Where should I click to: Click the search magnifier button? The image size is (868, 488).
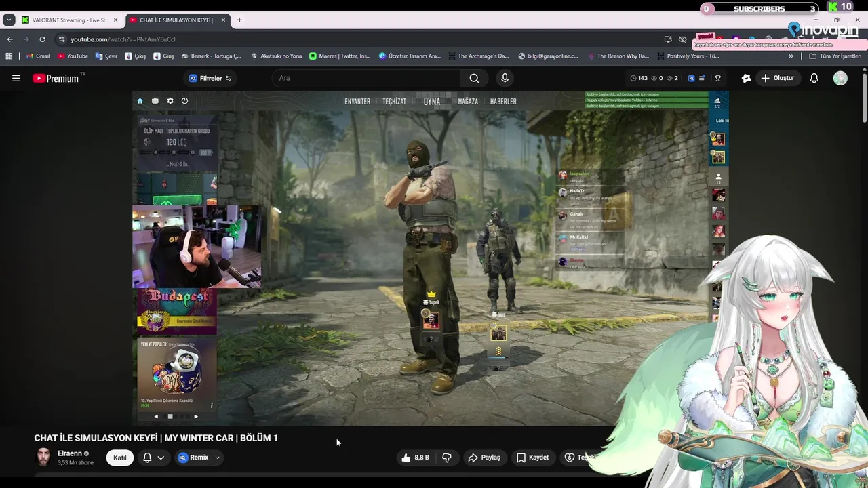coord(474,78)
